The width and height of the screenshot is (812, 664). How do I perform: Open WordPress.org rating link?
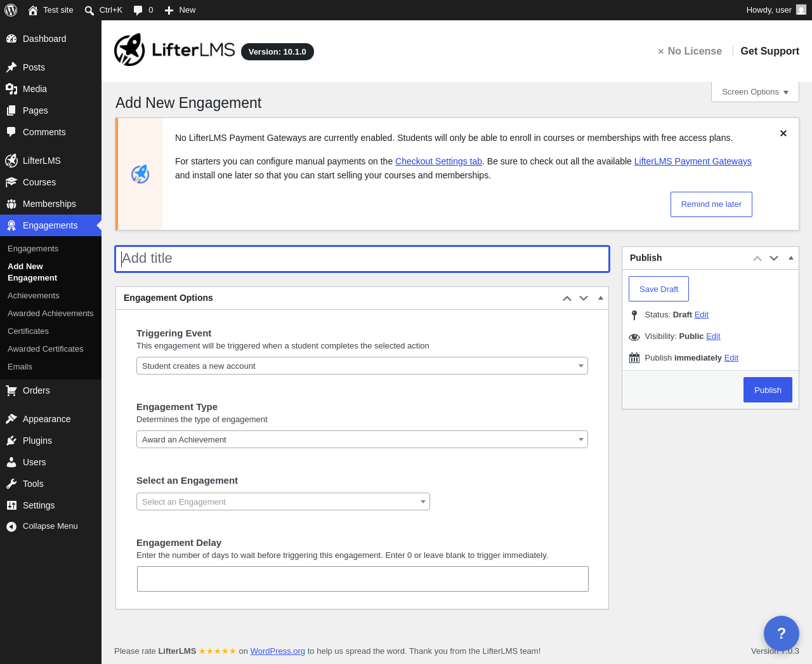click(x=278, y=651)
